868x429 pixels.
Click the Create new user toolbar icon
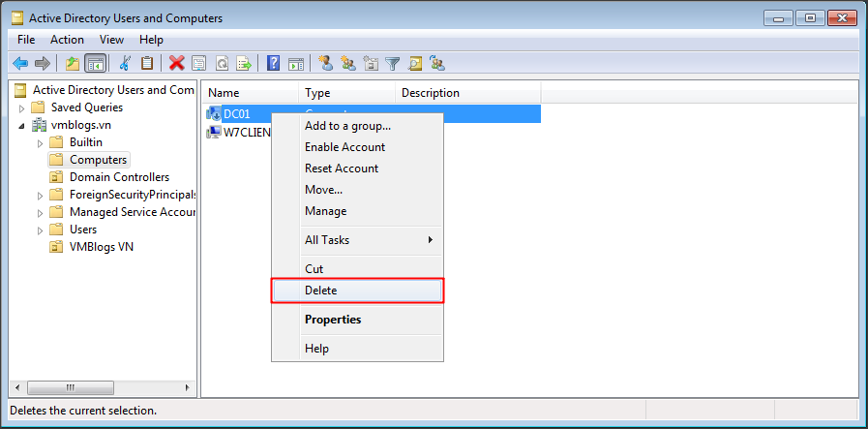coord(325,64)
